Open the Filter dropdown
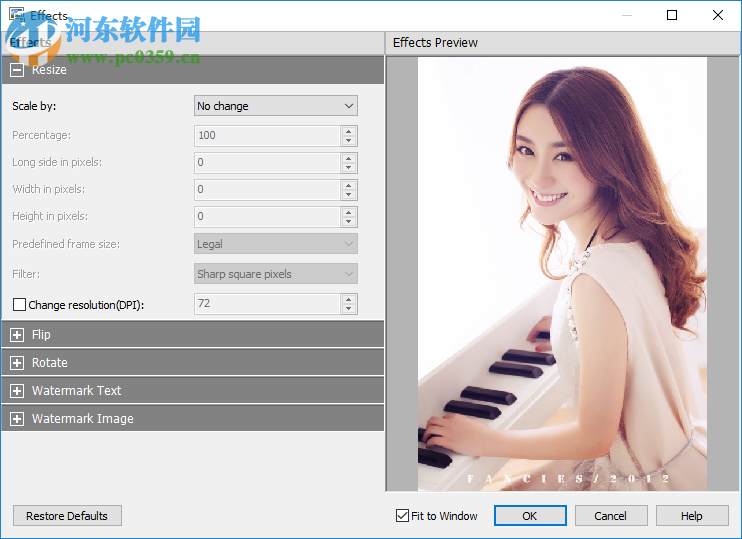 tap(276, 274)
